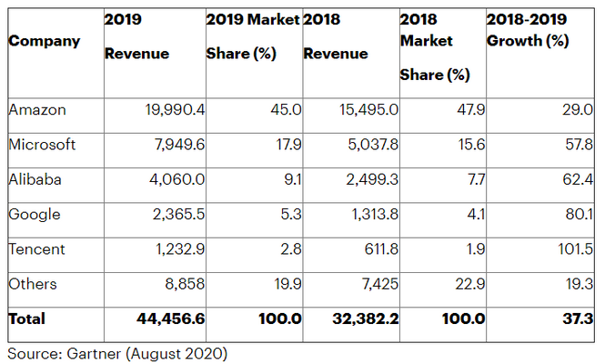Click Amazon's growth value 29.0

[x=578, y=110]
